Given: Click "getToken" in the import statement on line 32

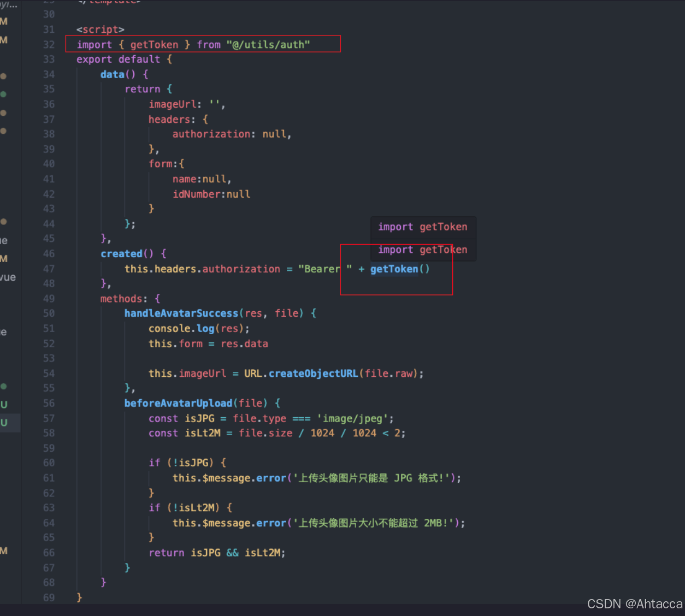Looking at the screenshot, I should 154,45.
